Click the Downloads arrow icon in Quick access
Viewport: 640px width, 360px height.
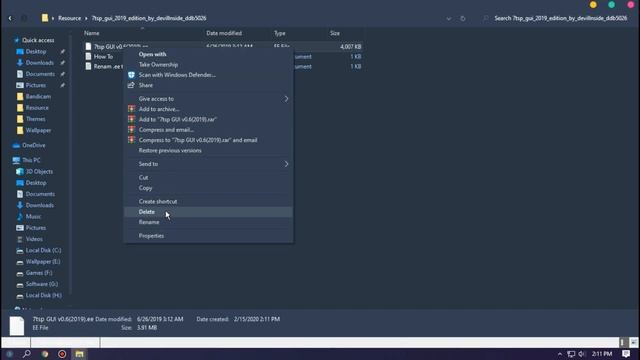20,63
